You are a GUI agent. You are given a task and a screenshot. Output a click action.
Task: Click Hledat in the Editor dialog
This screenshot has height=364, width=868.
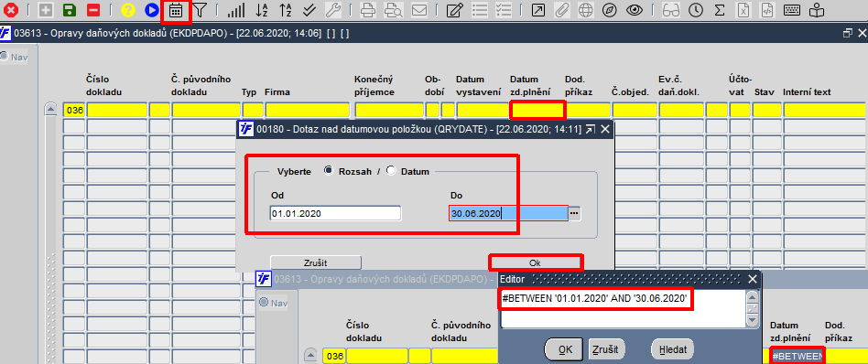tap(673, 349)
